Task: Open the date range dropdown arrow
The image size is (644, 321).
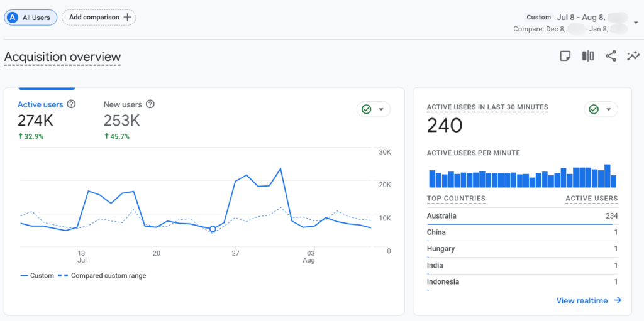Action: [x=636, y=23]
